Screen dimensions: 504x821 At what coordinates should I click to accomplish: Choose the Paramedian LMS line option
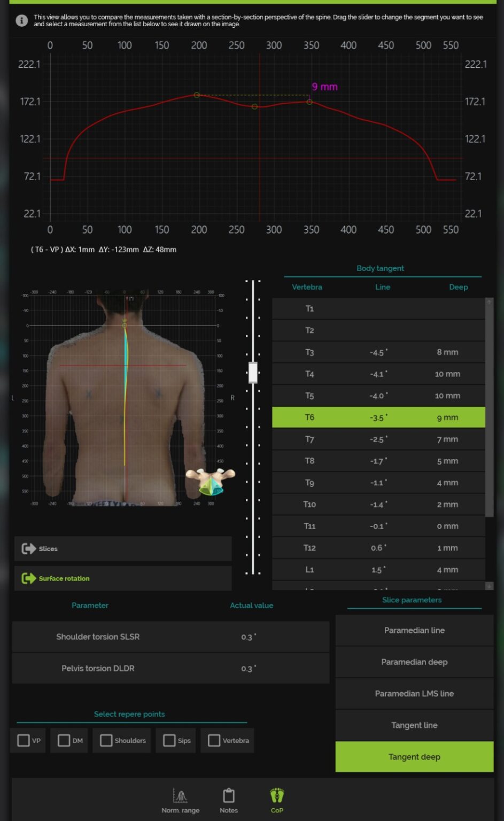pyautogui.click(x=414, y=693)
